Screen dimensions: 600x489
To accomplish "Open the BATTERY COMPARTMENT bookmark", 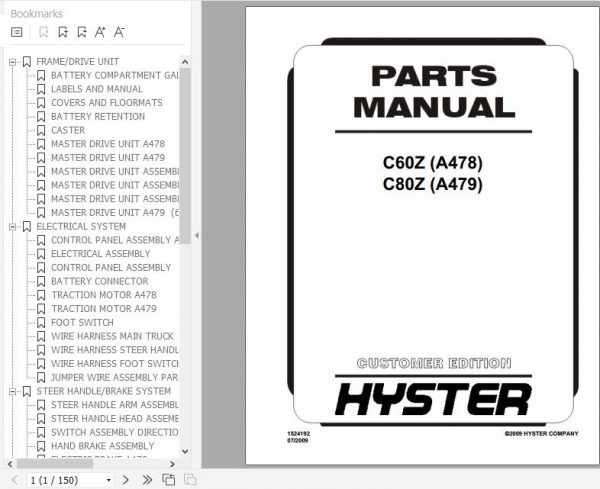I will point(115,75).
